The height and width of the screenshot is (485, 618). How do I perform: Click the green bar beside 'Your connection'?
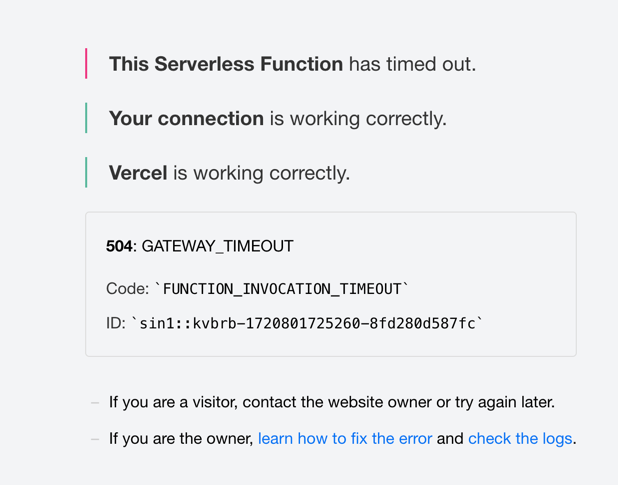coord(87,118)
